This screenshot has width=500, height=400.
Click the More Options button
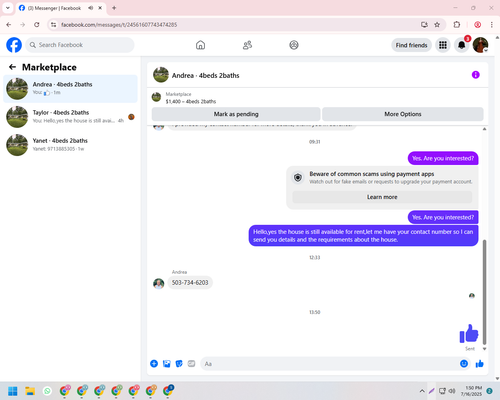(403, 114)
